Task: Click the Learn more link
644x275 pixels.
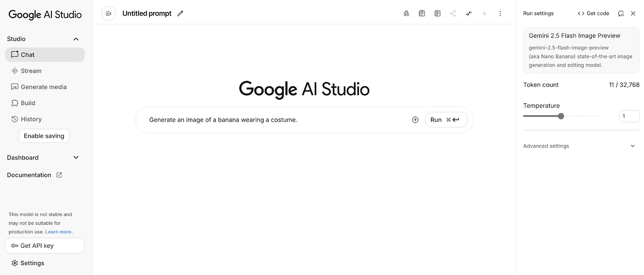Action: coord(58,232)
